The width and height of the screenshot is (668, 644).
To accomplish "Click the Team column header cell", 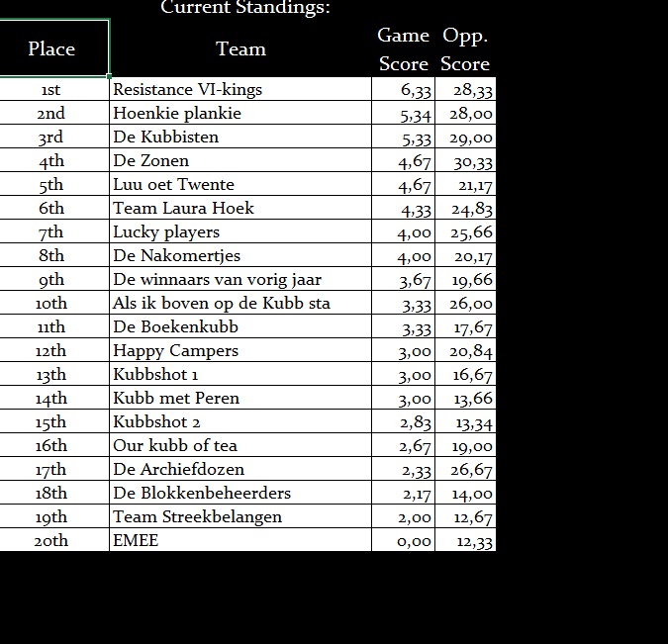I will point(240,48).
